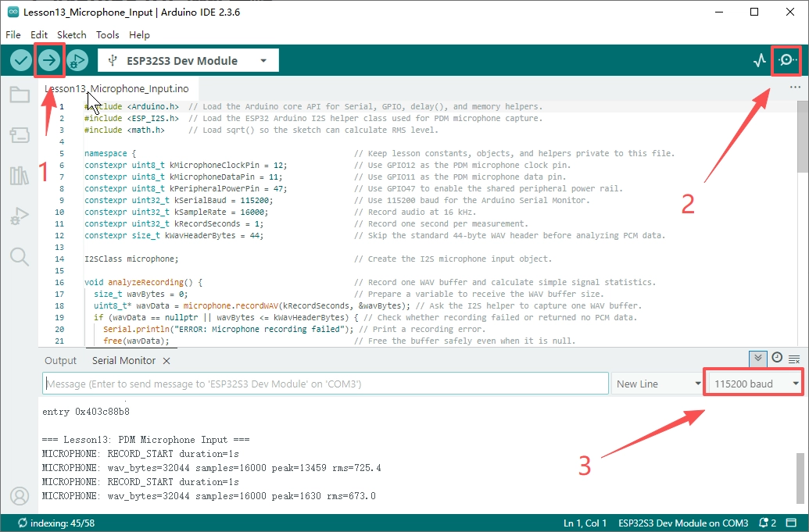Click the namespace { line
This screenshot has width=809, height=532.
(x=110, y=153)
